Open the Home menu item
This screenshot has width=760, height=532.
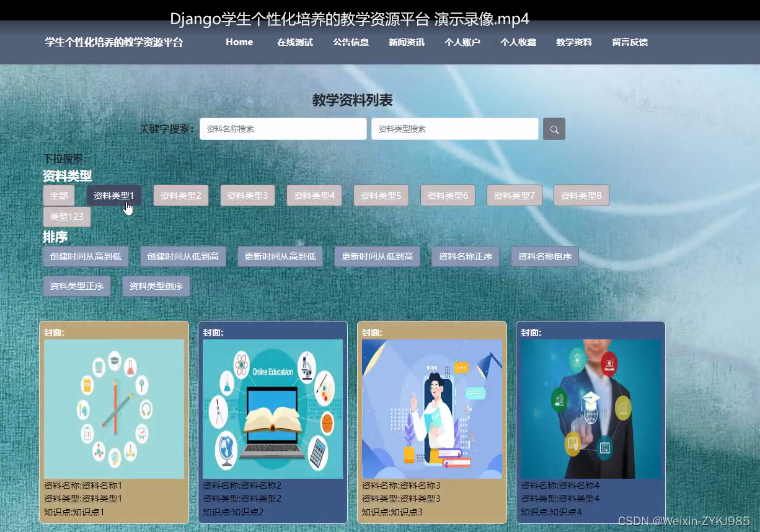239,42
